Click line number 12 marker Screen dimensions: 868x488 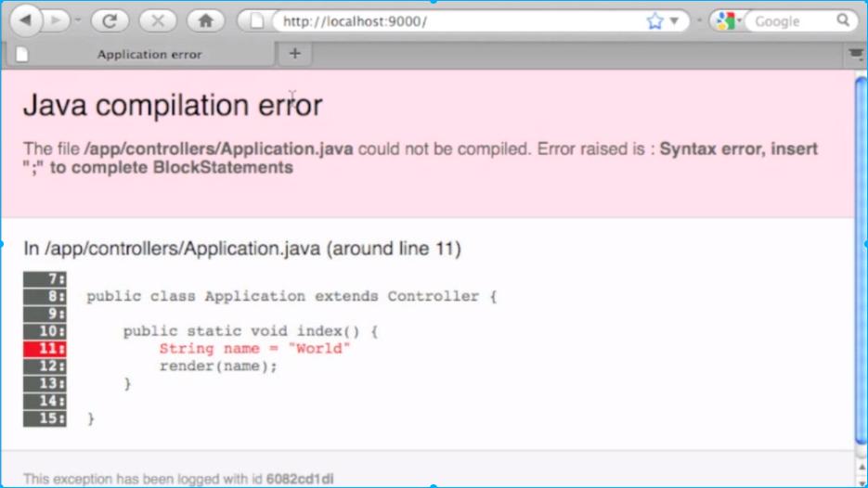click(45, 366)
